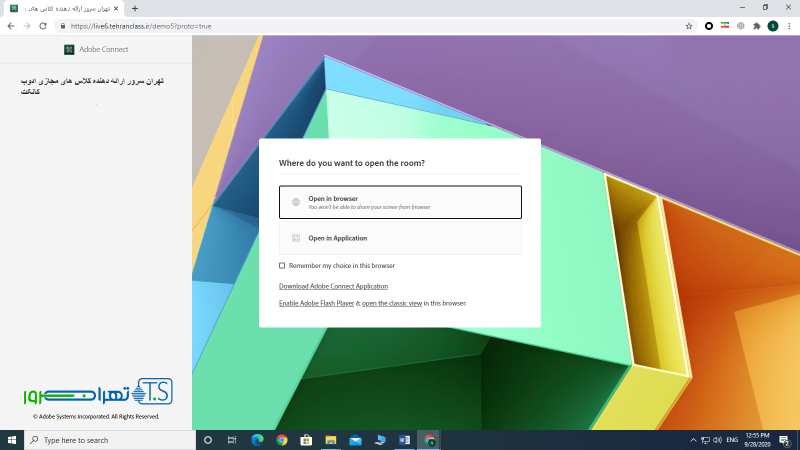Click the Chrome profile avatar
The width and height of the screenshot is (800, 450).
(773, 25)
